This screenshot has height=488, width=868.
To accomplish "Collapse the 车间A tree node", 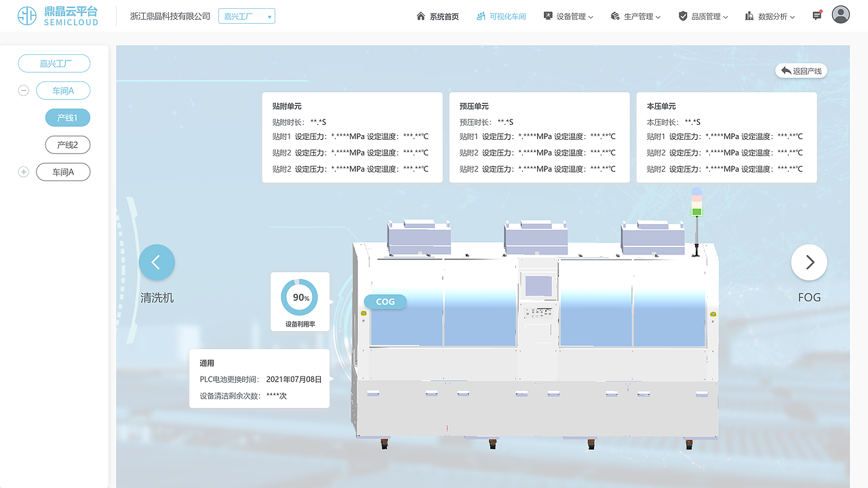I will pyautogui.click(x=23, y=90).
